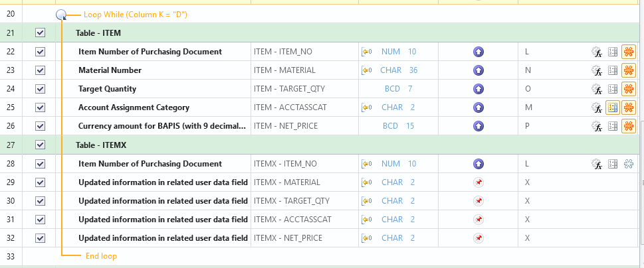The height and width of the screenshot is (268, 644).
Task: Toggle checkbox for Material Number row
Action: [x=40, y=70]
